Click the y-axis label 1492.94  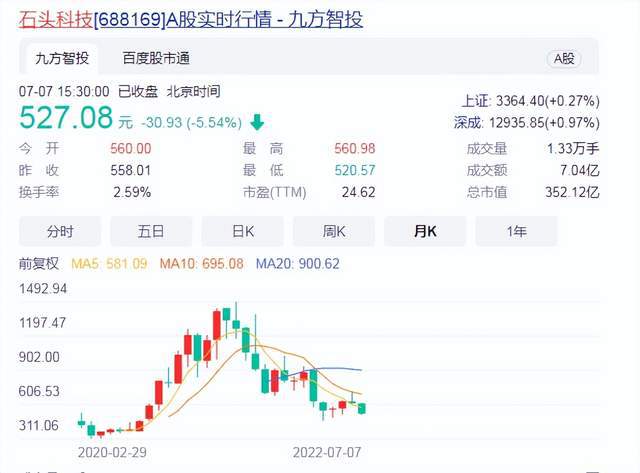pyautogui.click(x=43, y=289)
